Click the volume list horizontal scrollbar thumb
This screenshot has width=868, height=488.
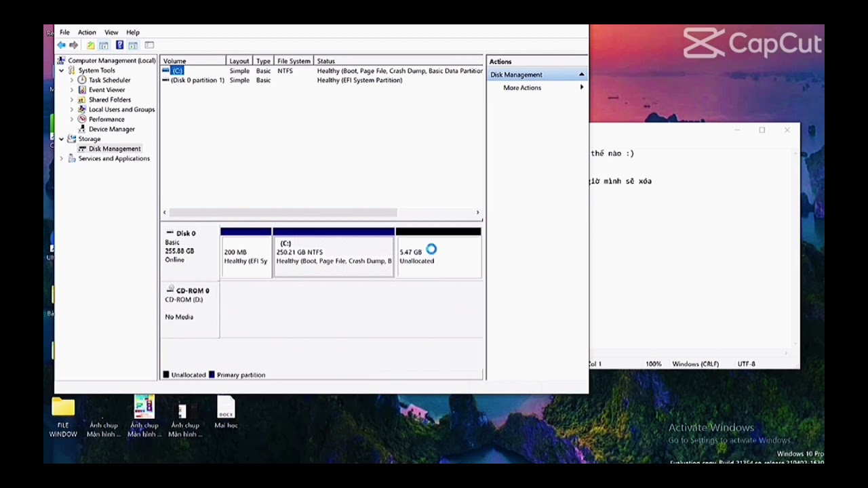(283, 212)
